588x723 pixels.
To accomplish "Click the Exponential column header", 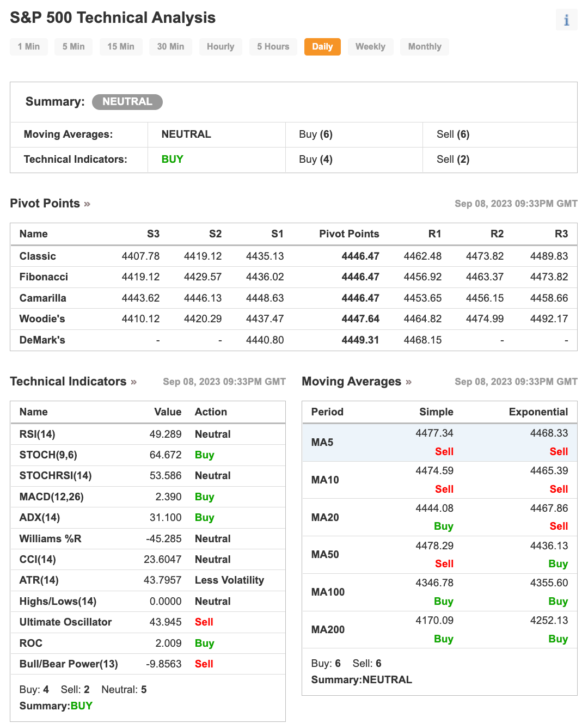I will coord(538,412).
